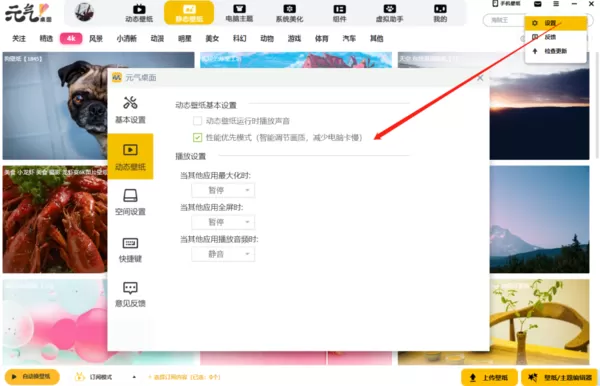Open 意见反馈 in settings sidebar

click(130, 294)
